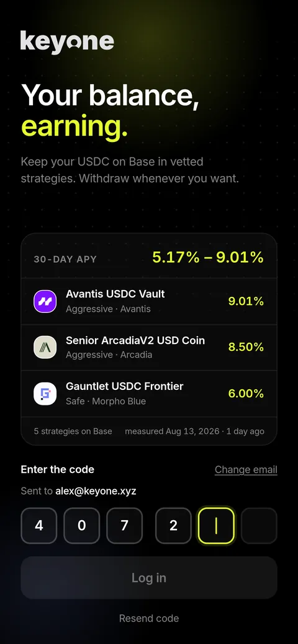The image size is (298, 644).
Task: Click the 5 strategies on Base text
Action: [73, 431]
